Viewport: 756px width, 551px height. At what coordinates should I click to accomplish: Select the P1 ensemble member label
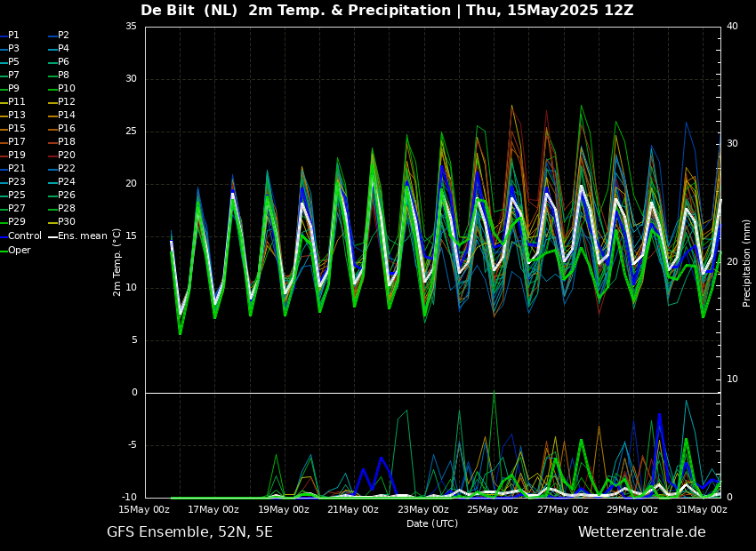click(x=13, y=36)
